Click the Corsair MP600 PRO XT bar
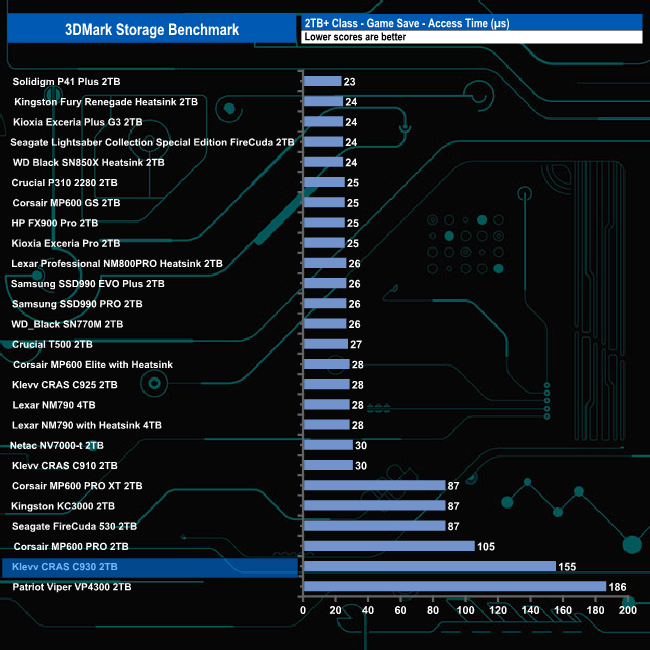 pos(374,485)
